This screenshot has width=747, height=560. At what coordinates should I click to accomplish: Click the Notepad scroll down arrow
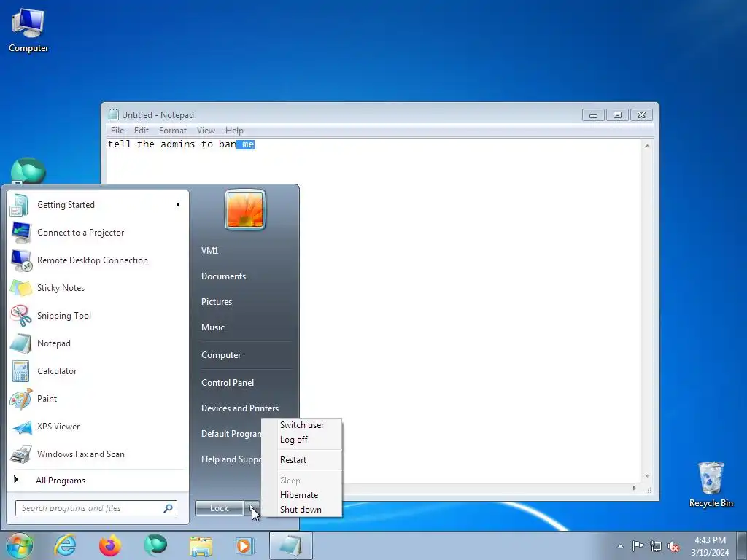pyautogui.click(x=647, y=476)
